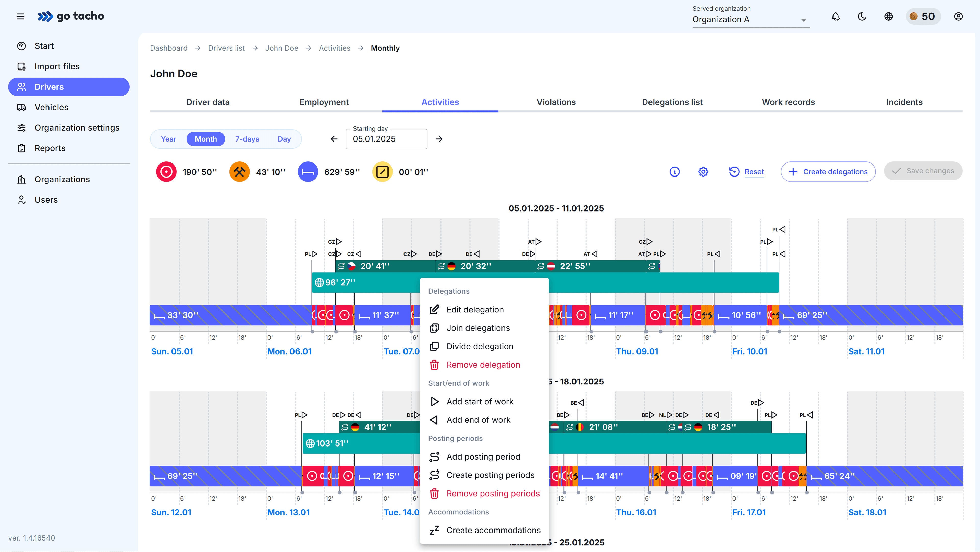Select the Day view option
Image resolution: width=980 pixels, height=552 pixels.
[284, 138]
